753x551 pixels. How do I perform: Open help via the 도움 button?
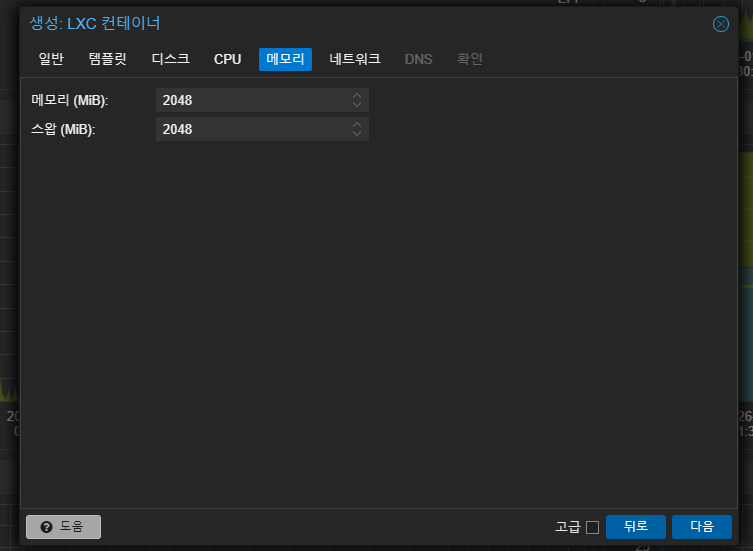(x=63, y=527)
